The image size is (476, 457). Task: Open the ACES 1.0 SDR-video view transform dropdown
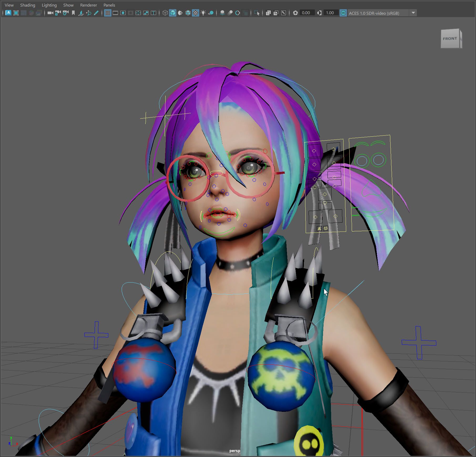pos(382,13)
